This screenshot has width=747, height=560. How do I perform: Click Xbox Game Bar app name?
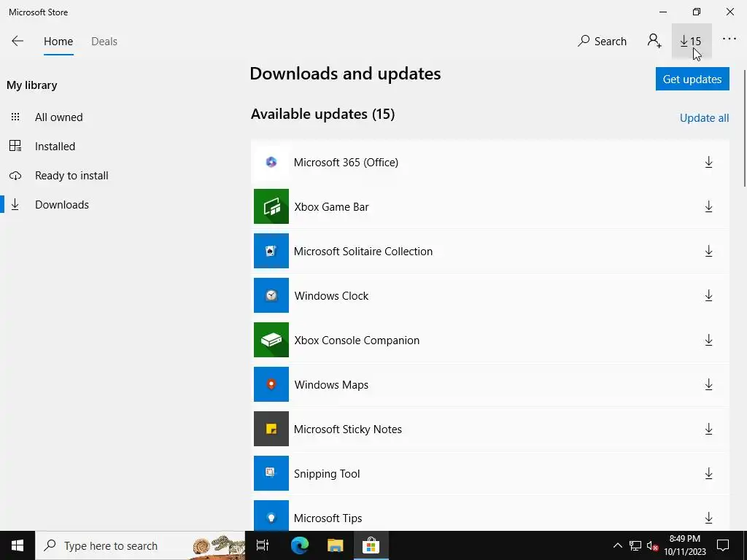pos(332,206)
